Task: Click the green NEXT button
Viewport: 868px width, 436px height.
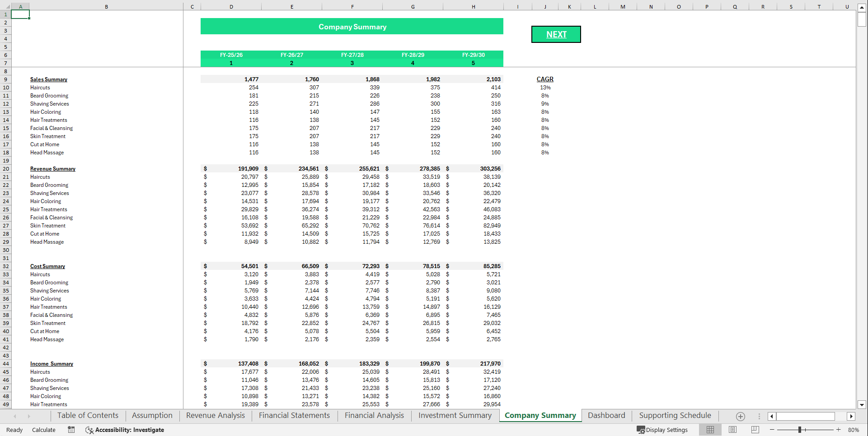Action: (556, 34)
